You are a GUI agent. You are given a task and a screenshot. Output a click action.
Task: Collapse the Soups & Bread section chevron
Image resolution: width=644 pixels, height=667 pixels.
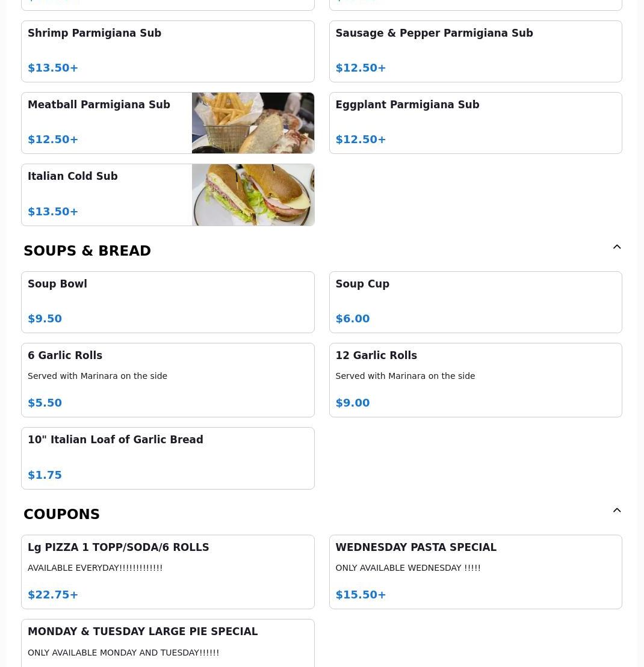617,247
